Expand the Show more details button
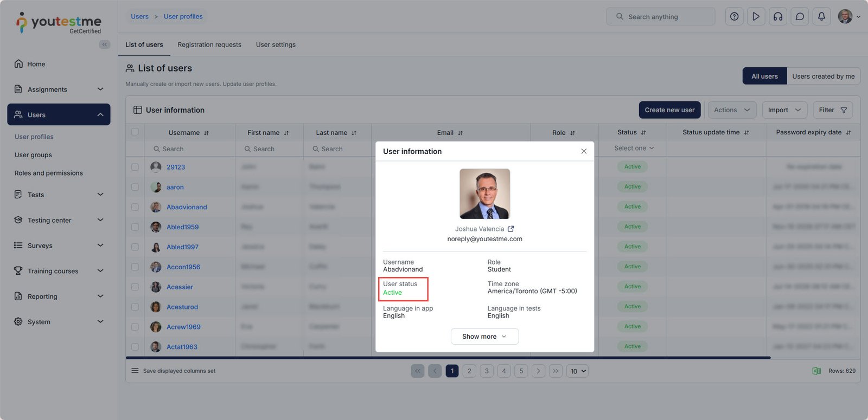Viewport: 868px width, 420px height. 484,337
